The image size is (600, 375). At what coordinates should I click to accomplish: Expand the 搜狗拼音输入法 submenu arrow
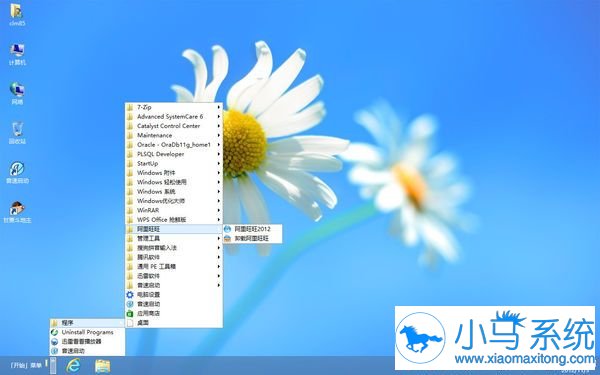[x=219, y=248]
